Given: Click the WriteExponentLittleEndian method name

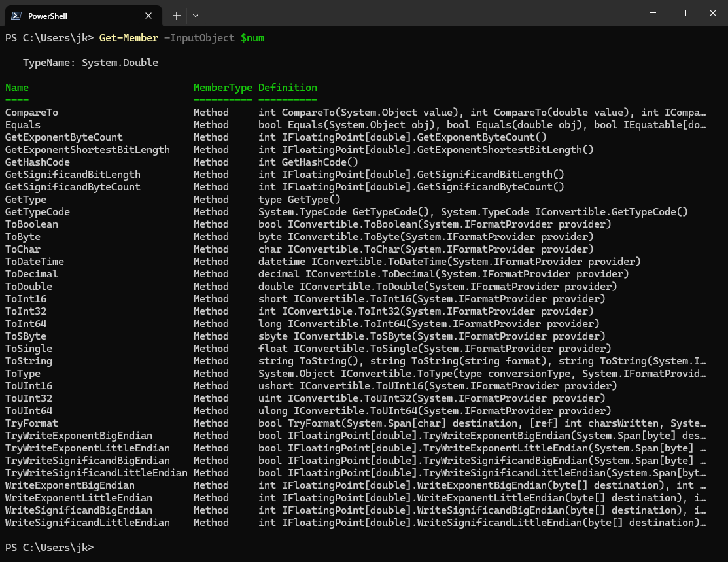Looking at the screenshot, I should [x=78, y=498].
